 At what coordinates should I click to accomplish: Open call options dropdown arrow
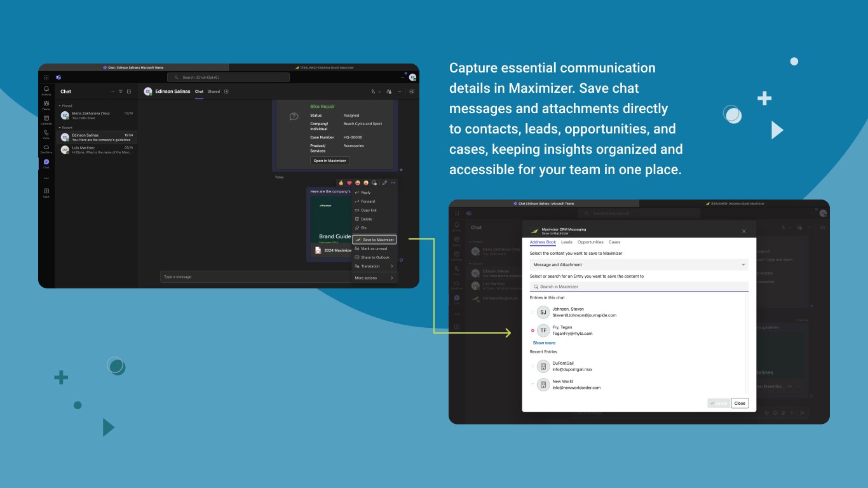[379, 91]
